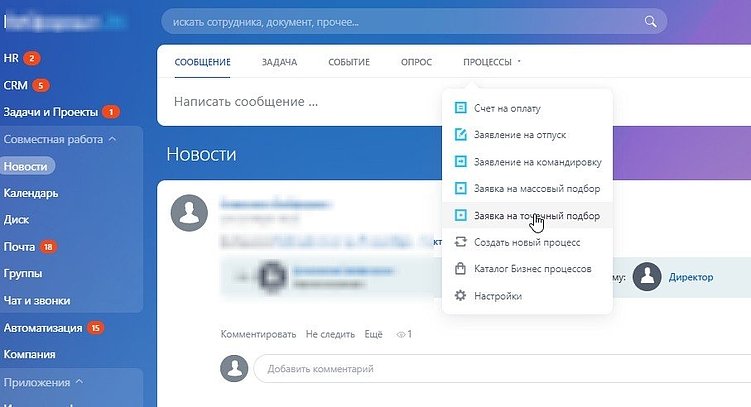Image resolution: width=751 pixels, height=407 pixels.
Task: Select Заявка на массовый подбор
Action: click(x=527, y=189)
